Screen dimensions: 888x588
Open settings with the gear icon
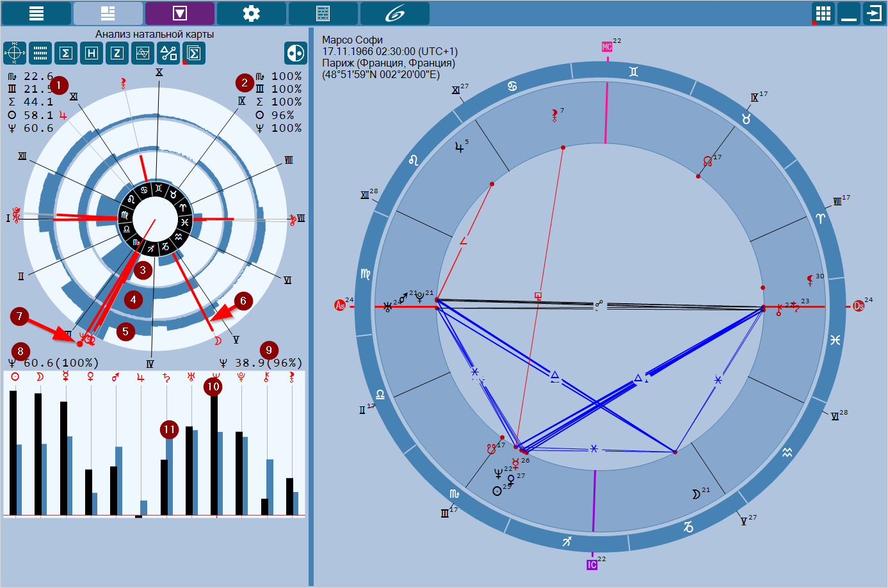pyautogui.click(x=252, y=13)
